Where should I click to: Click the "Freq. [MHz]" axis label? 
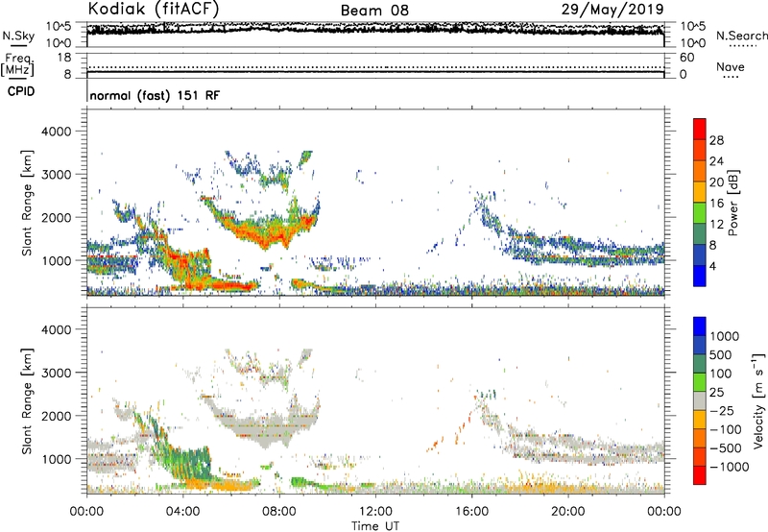pos(17,64)
